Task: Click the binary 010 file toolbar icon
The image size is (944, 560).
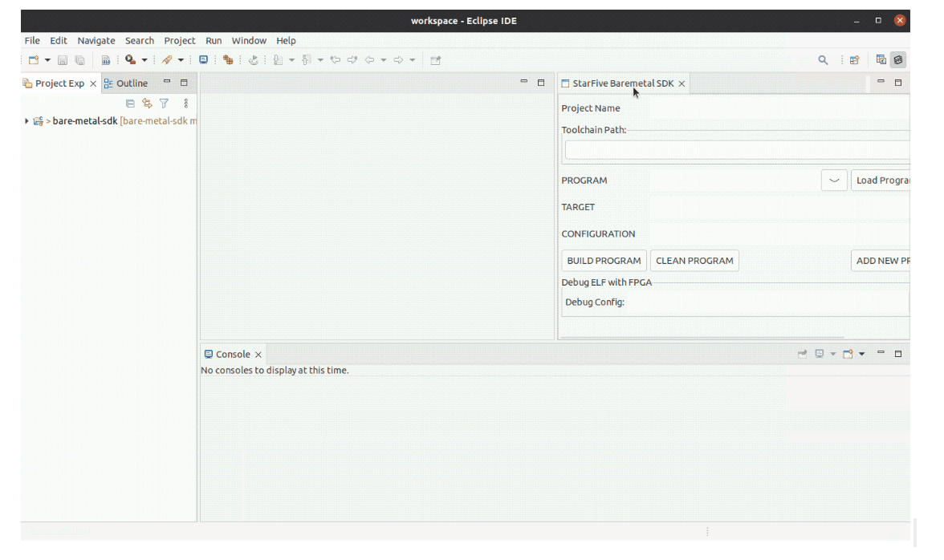Action: pos(106,60)
